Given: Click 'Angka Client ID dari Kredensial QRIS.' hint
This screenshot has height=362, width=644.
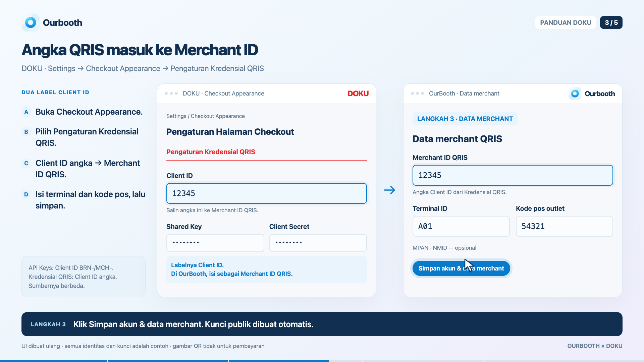Looking at the screenshot, I should [x=460, y=192].
